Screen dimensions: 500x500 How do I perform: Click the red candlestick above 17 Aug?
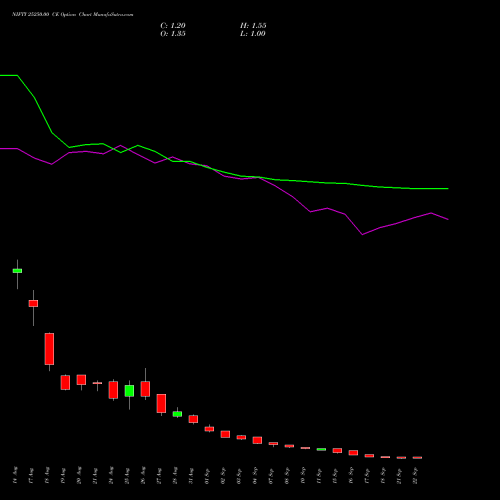point(33,303)
